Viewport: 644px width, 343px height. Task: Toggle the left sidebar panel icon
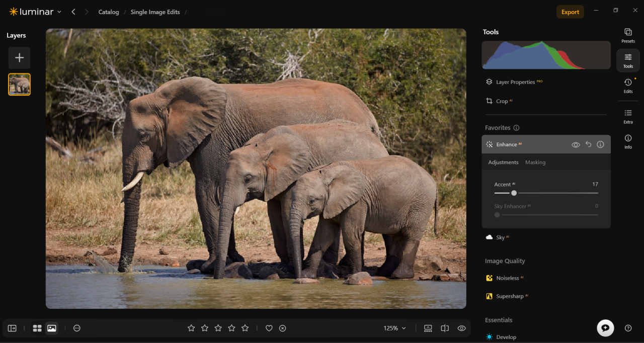point(12,328)
